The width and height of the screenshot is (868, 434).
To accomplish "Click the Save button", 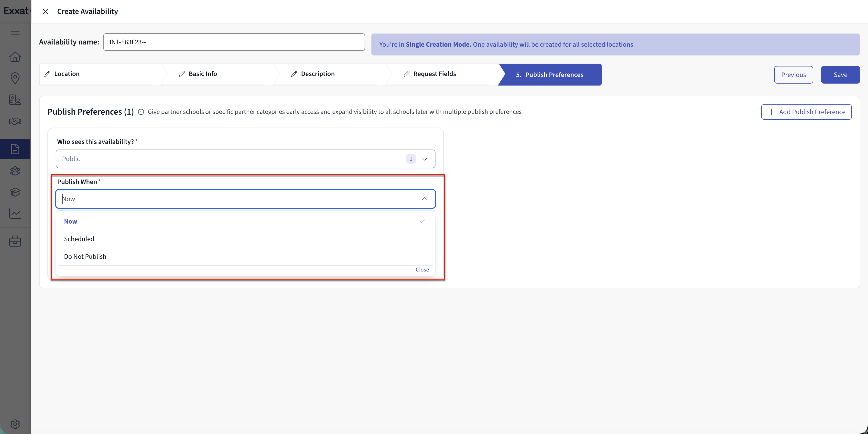I will pyautogui.click(x=840, y=75).
